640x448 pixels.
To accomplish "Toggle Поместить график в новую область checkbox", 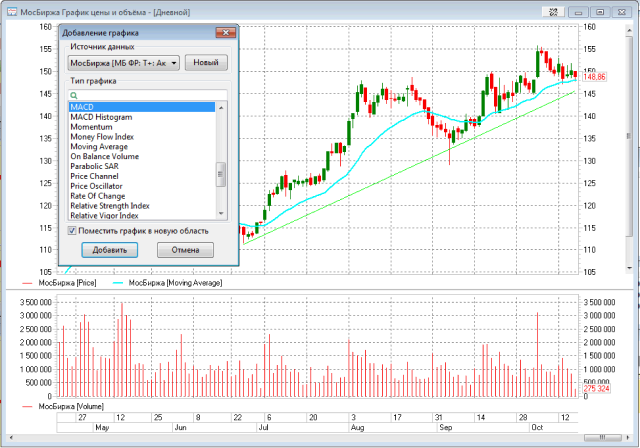I will point(72,231).
